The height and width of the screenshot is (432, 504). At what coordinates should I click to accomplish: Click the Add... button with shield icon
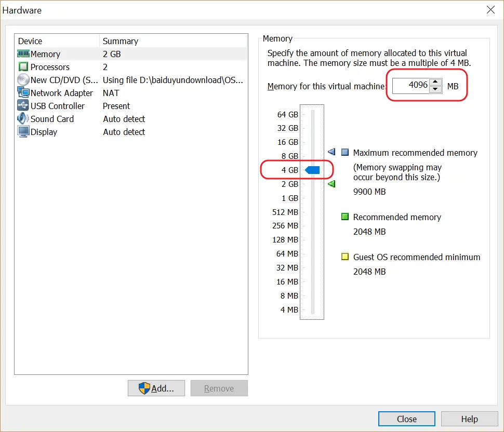(156, 388)
